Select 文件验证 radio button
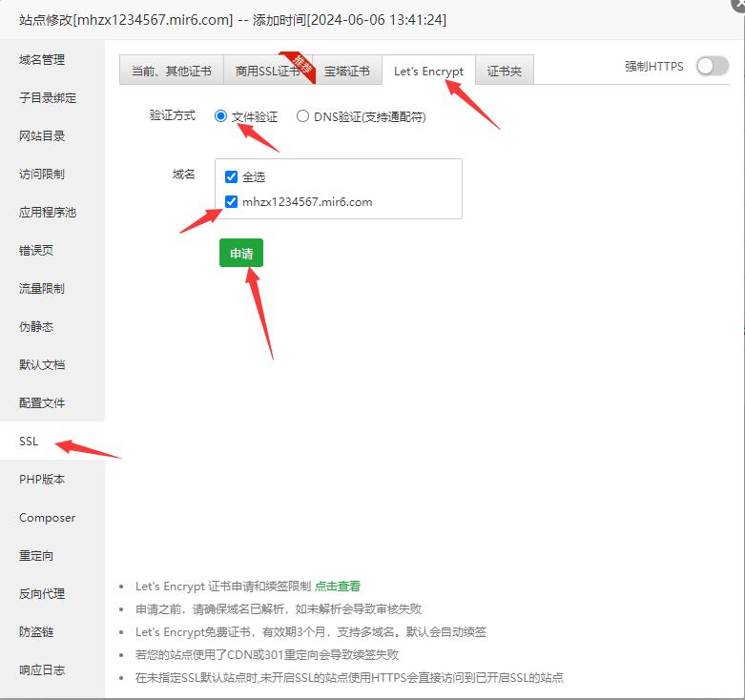745x700 pixels. point(221,116)
